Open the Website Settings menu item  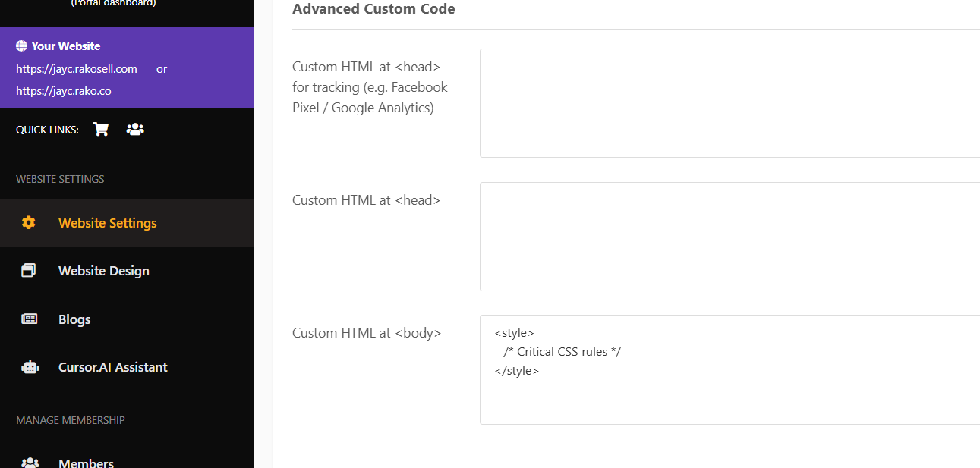107,223
